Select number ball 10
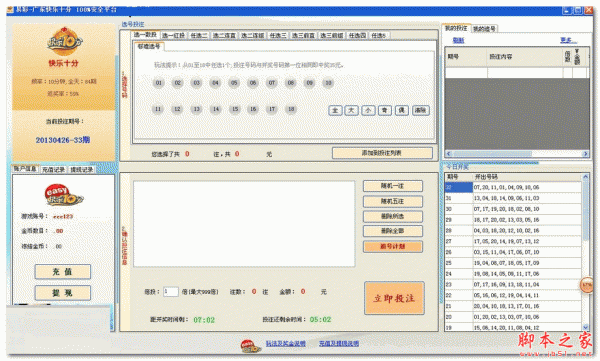 328,83
